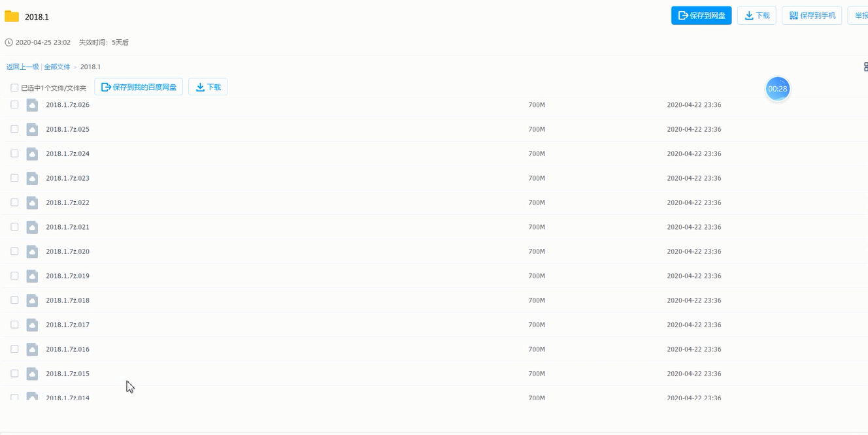Click the top-right 下载 button
Viewport: 868px width, 435px height.
point(757,16)
